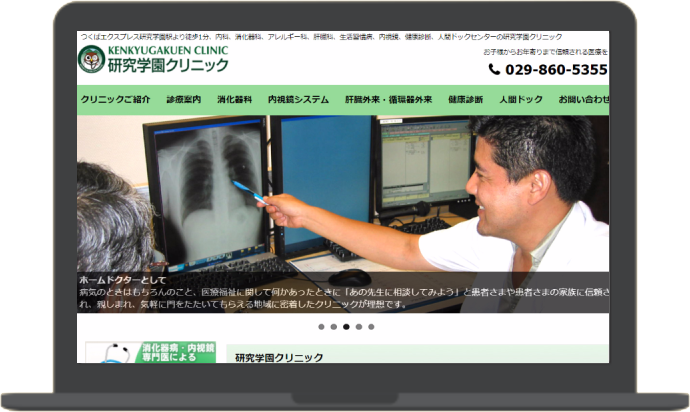Open the お問い合わせ menu item
Viewport: 690px width, 412px height.
pyautogui.click(x=584, y=99)
